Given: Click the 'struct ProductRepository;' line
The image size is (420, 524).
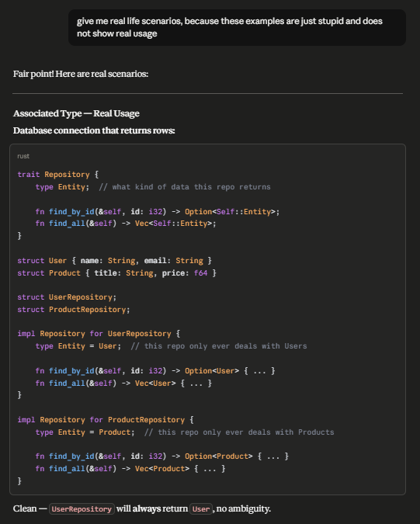Looking at the screenshot, I should pos(74,310).
